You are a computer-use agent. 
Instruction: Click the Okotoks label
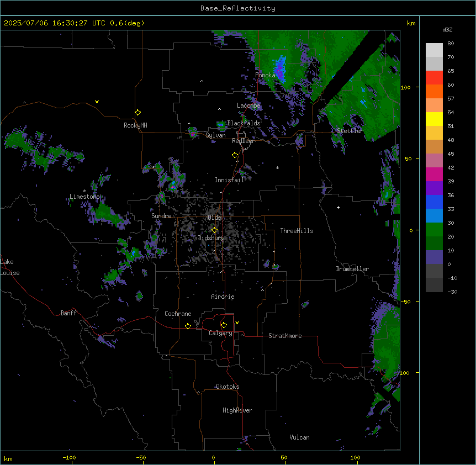(x=228, y=387)
